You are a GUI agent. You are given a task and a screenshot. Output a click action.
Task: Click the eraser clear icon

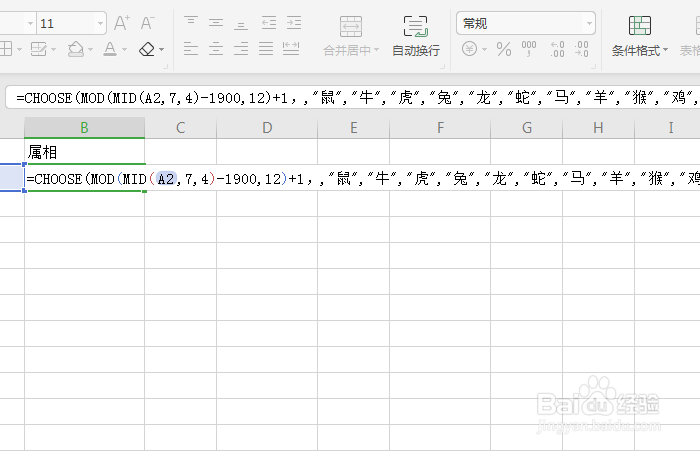coord(147,49)
